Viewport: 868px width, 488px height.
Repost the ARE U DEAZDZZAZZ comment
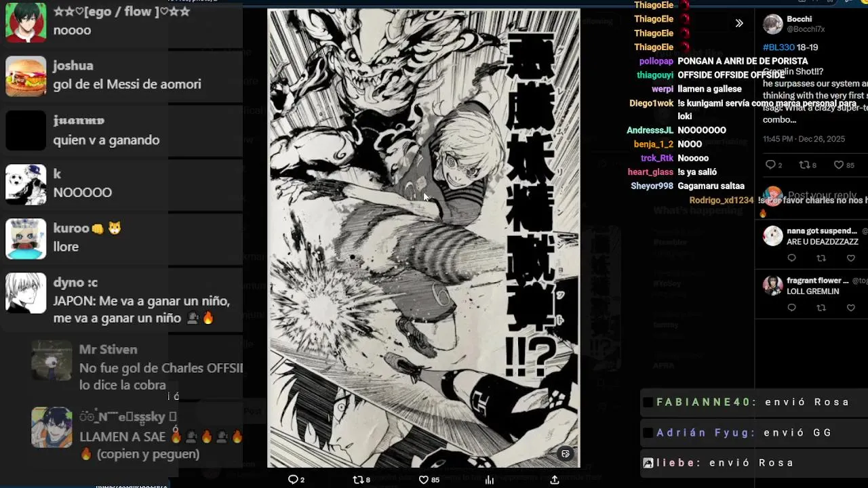(x=821, y=258)
